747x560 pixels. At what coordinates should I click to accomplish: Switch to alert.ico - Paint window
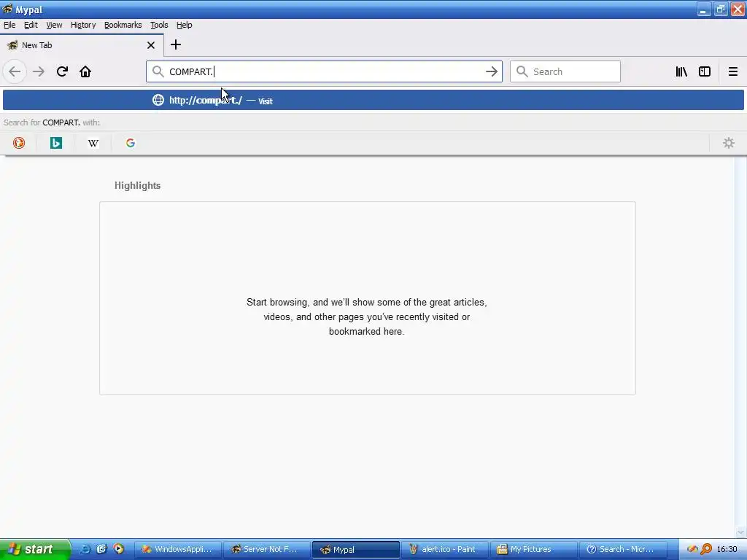tap(444, 549)
